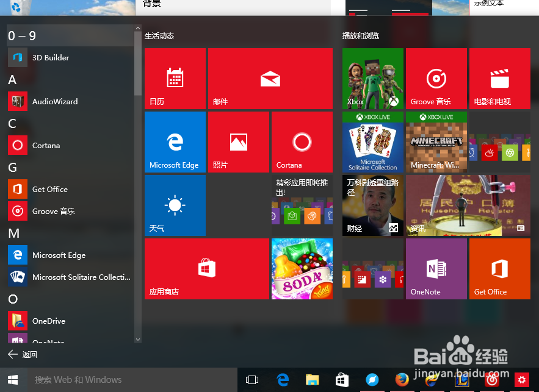This screenshot has height=392, width=539.
Task: Open Edge from the taskbar
Action: click(x=283, y=380)
